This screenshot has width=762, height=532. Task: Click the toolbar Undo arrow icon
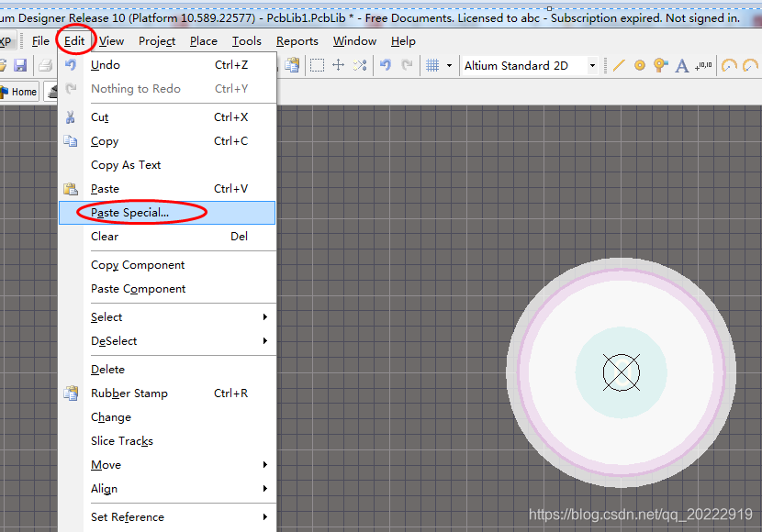click(386, 65)
